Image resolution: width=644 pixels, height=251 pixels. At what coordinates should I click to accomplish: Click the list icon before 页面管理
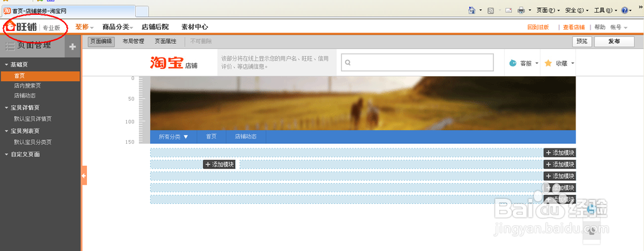click(x=10, y=46)
